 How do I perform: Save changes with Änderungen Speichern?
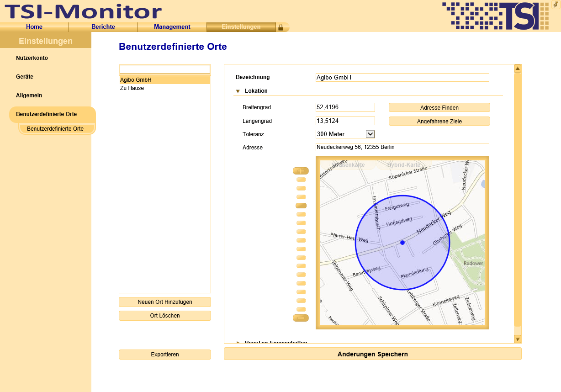tap(372, 354)
